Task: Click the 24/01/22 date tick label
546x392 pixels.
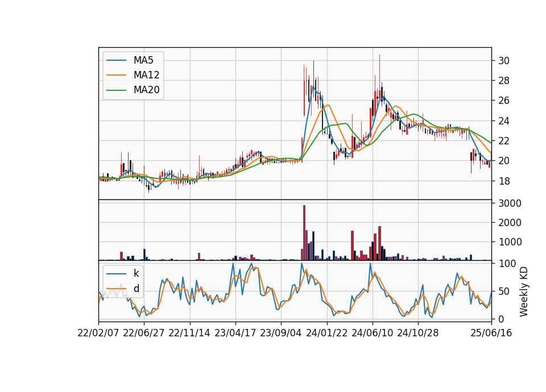Action: pos(326,333)
